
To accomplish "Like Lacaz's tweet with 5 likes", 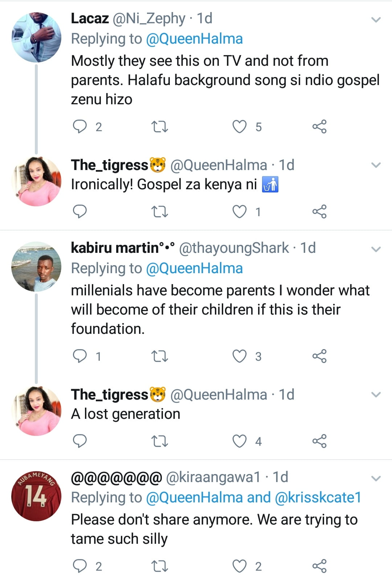I will pos(240,127).
